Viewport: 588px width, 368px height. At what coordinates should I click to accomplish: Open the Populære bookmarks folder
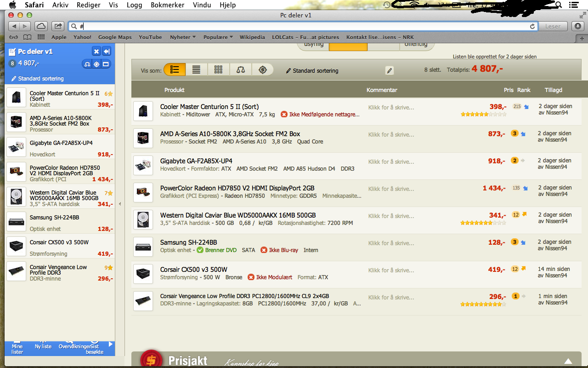coord(218,37)
